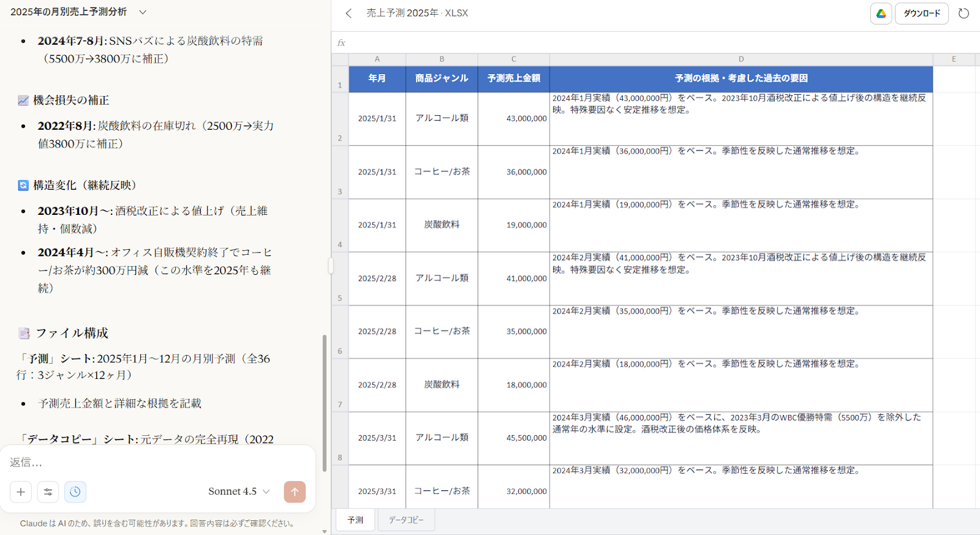Select row 1 header number
Image resolution: width=980 pixels, height=535 pixels.
click(340, 80)
